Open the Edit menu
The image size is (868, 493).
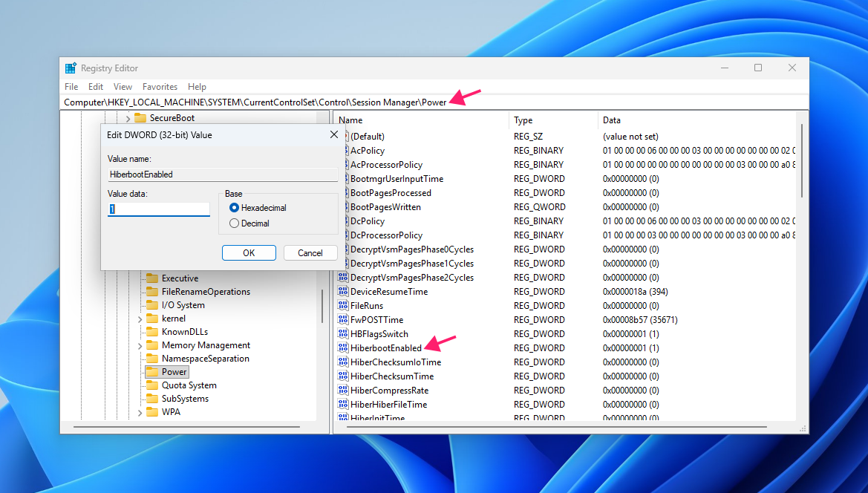(96, 86)
